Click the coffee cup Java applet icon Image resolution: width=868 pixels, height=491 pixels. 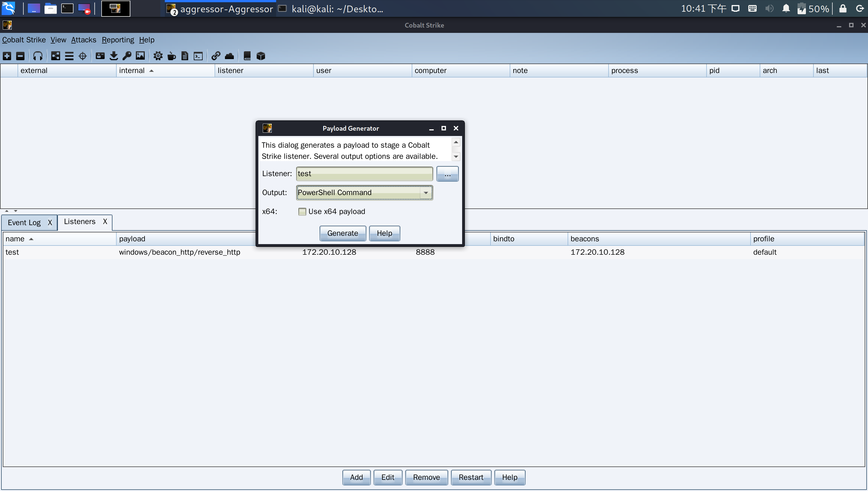[171, 56]
